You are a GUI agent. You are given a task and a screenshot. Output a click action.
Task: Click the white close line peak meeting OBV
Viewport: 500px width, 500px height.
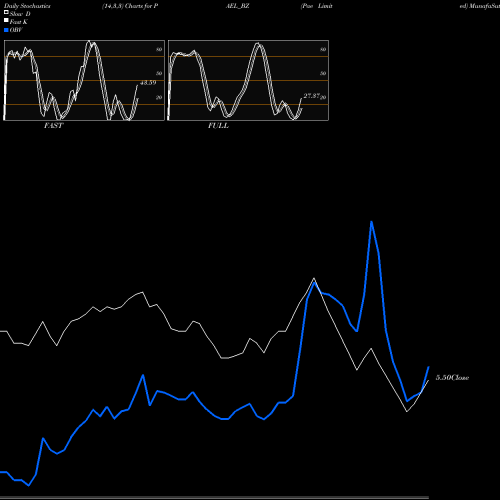point(314,279)
